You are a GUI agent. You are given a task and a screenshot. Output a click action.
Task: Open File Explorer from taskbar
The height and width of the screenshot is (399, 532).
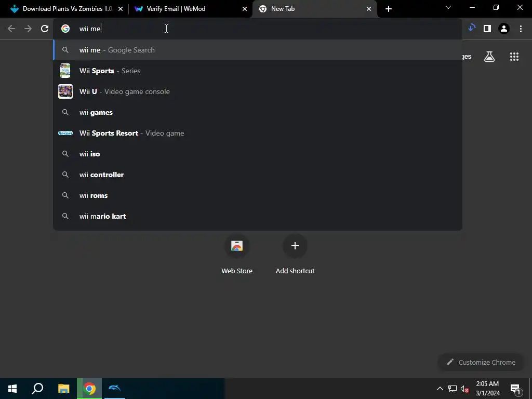coord(63,389)
